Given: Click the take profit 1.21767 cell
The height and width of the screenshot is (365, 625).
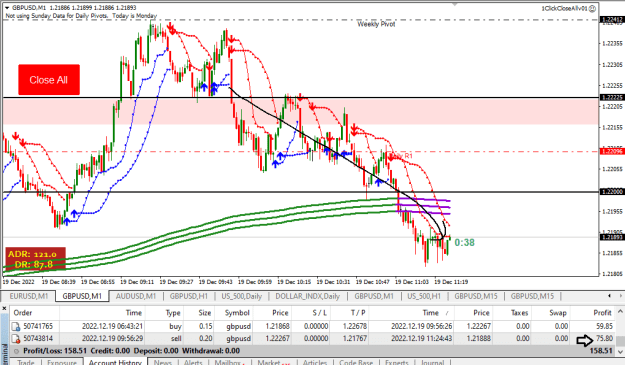Looking at the screenshot, I should [353, 339].
